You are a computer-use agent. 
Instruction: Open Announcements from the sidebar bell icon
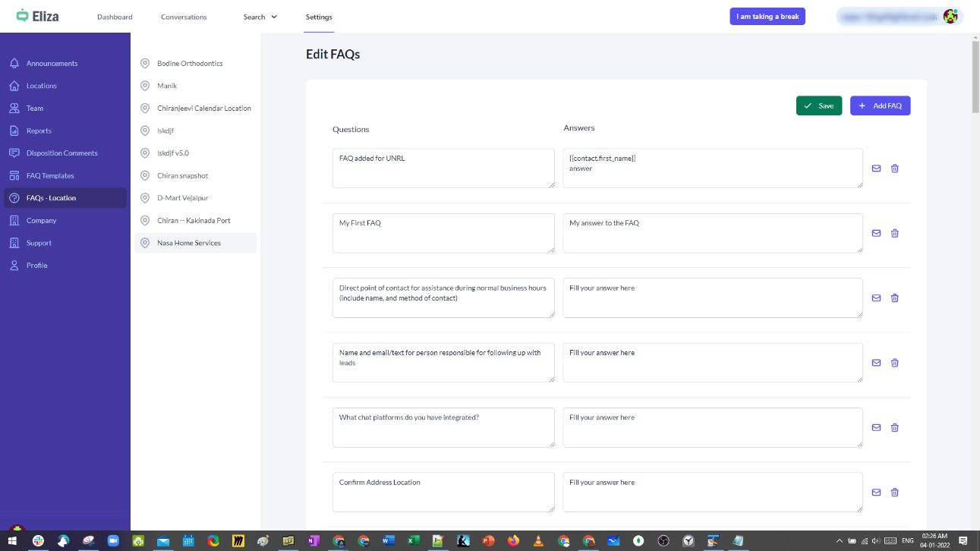point(14,64)
